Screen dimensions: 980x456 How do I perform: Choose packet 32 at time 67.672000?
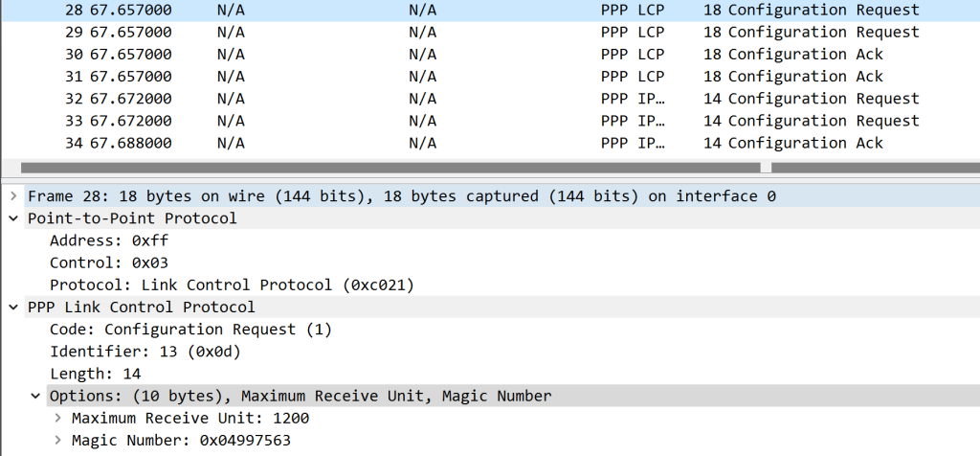tap(479, 99)
